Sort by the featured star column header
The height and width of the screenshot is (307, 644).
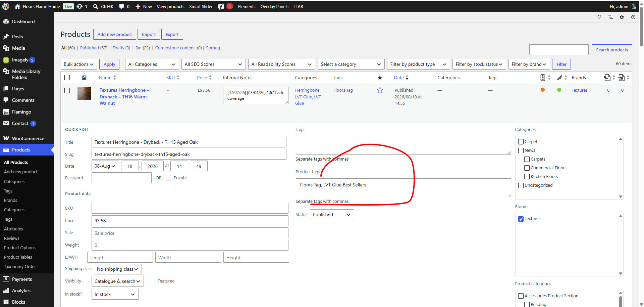point(380,78)
